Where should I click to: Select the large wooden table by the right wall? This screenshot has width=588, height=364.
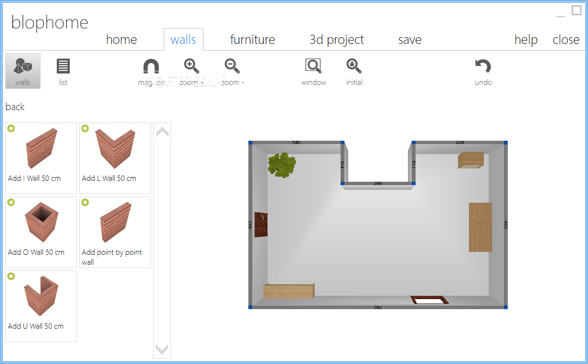tap(480, 227)
